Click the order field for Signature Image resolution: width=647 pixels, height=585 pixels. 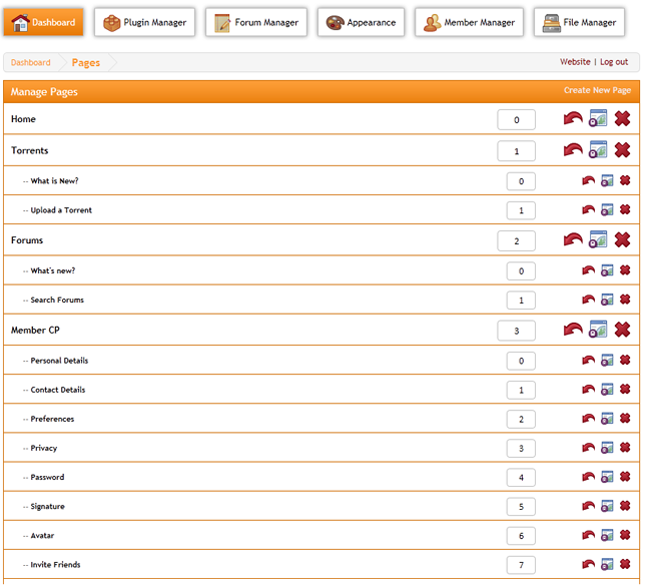tap(521, 507)
